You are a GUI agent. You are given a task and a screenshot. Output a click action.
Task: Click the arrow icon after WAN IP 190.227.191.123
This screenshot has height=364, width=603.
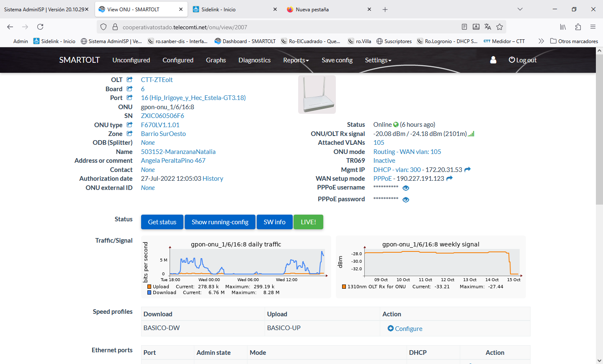point(449,178)
